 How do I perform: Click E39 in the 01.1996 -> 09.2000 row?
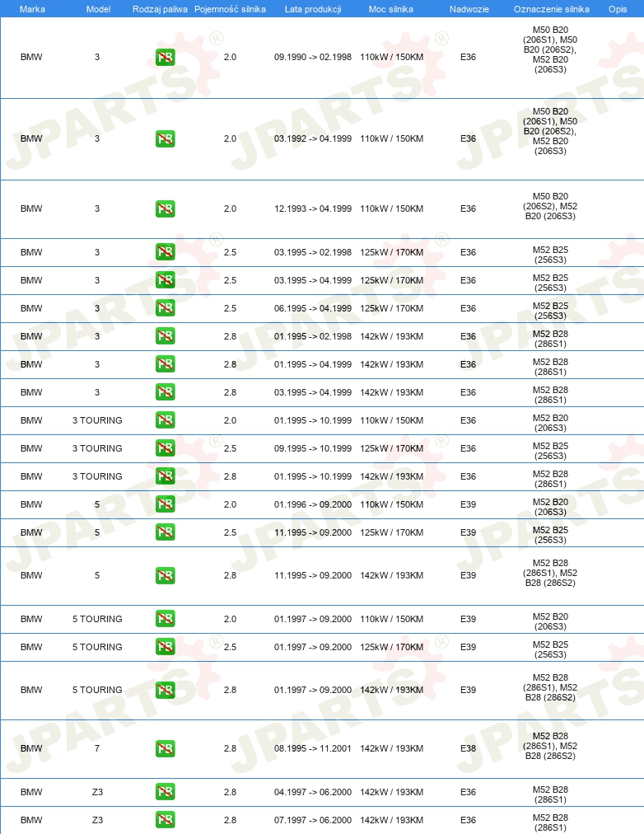pos(468,504)
